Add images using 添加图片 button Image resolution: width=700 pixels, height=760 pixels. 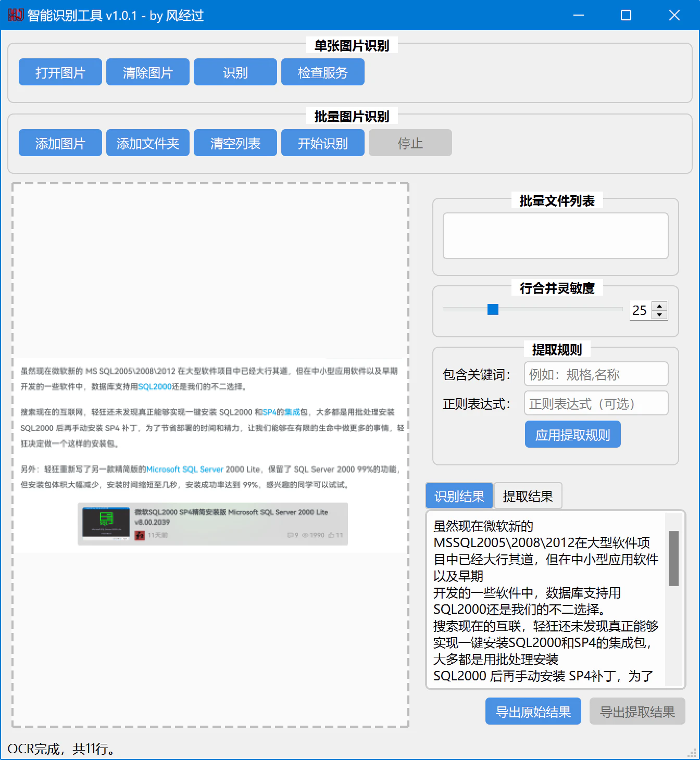[60, 143]
